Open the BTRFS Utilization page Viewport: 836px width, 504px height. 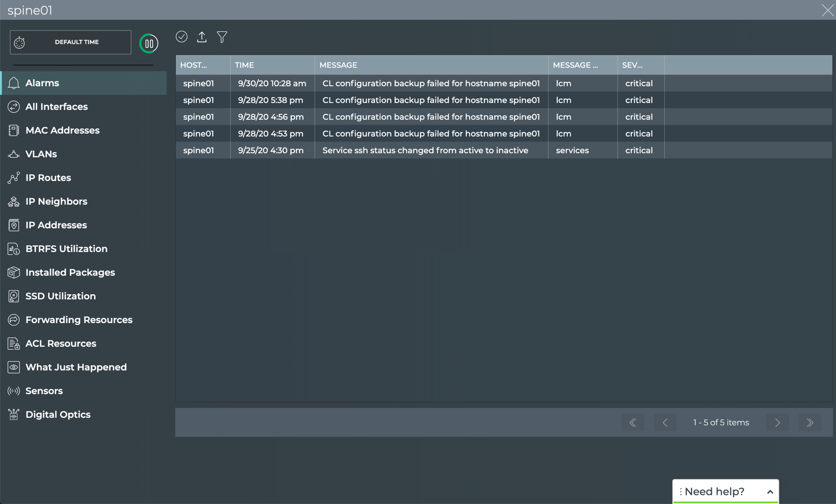(66, 249)
